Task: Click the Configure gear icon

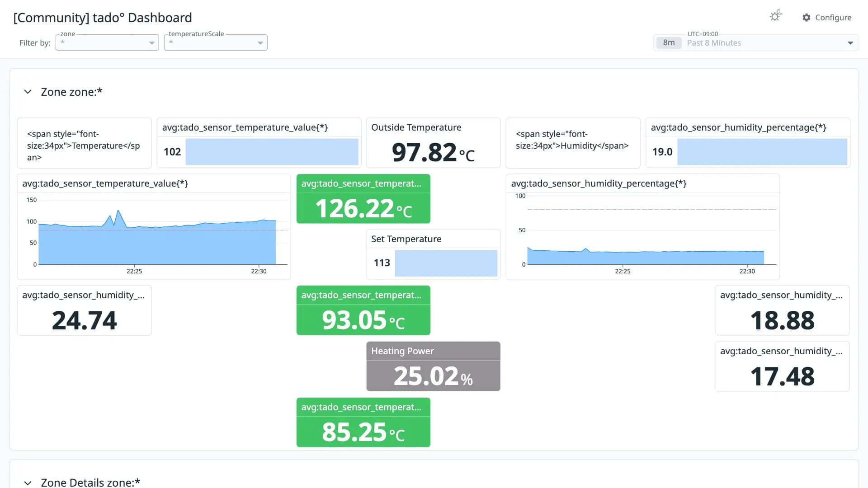Action: pos(807,18)
